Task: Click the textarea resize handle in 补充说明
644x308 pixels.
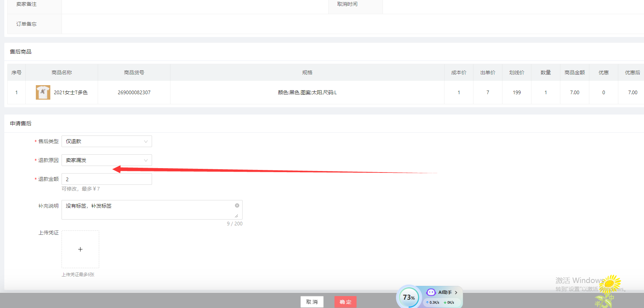Action: 236,216
